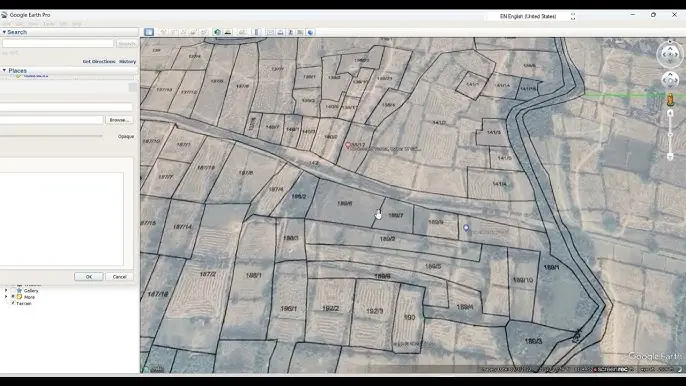
Task: Open the planets switcher icon
Action: [x=242, y=32]
